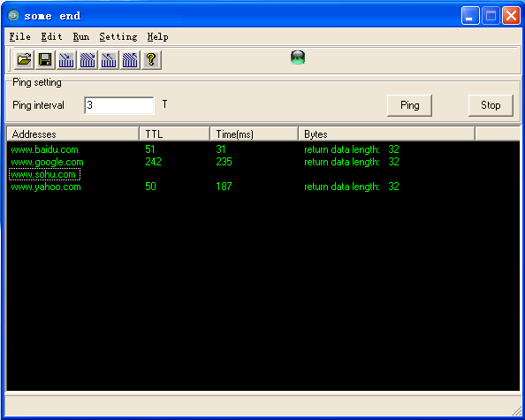Click the green globe status icon
Viewport: 525px width, 420px height.
point(298,57)
